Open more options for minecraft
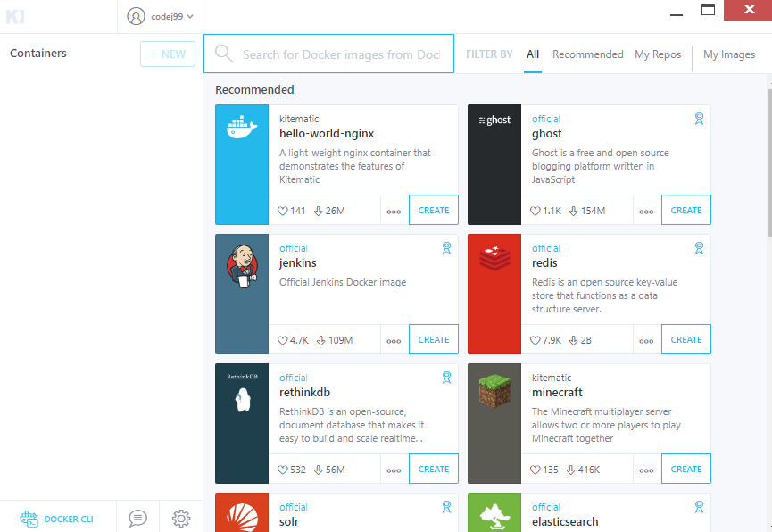 646,470
